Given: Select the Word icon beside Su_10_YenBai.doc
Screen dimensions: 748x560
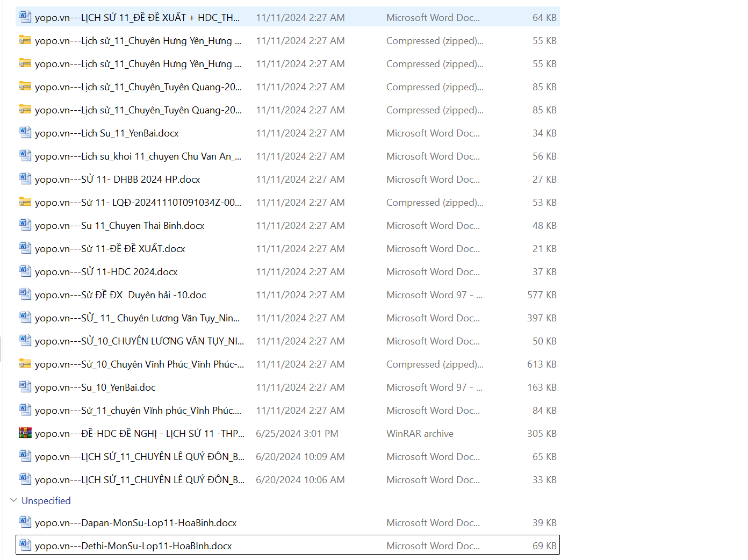Looking at the screenshot, I should pyautogui.click(x=25, y=387).
